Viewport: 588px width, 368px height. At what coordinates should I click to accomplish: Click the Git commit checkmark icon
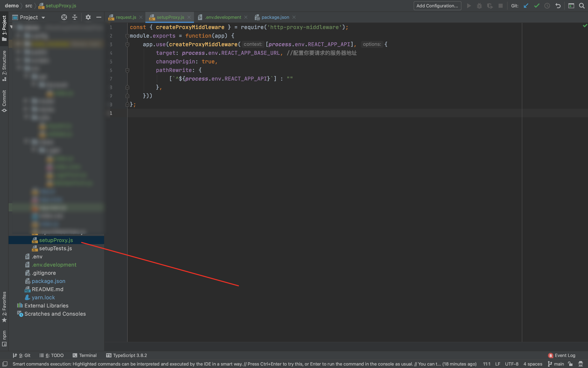tap(537, 6)
